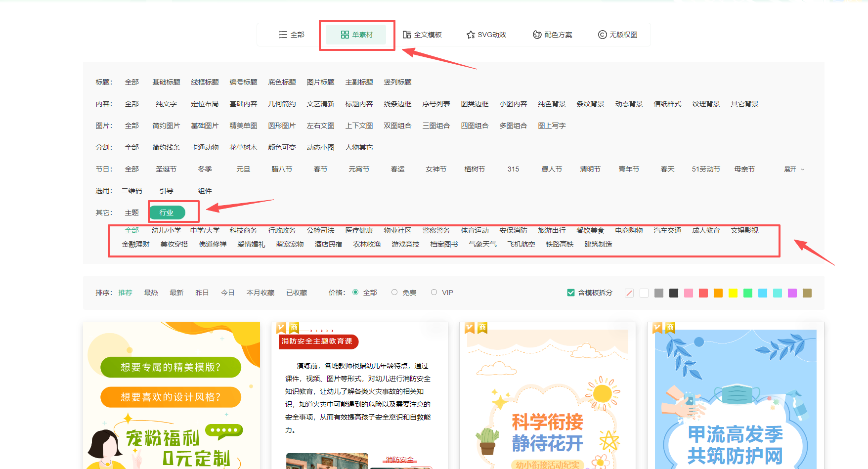Expand the 节日 holiday list with 展开
Image resolution: width=868 pixels, height=469 pixels.
pos(794,169)
